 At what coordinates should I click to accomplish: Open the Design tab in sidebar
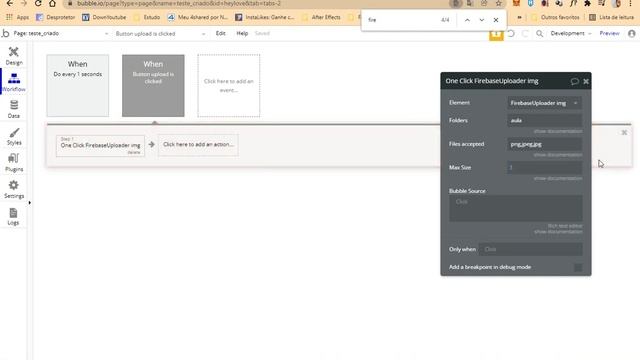pos(13,56)
